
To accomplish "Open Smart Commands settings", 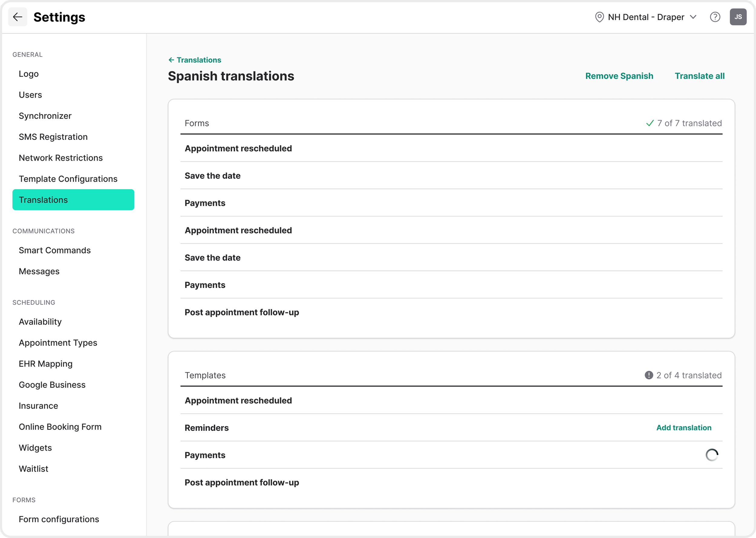I will click(x=73, y=250).
